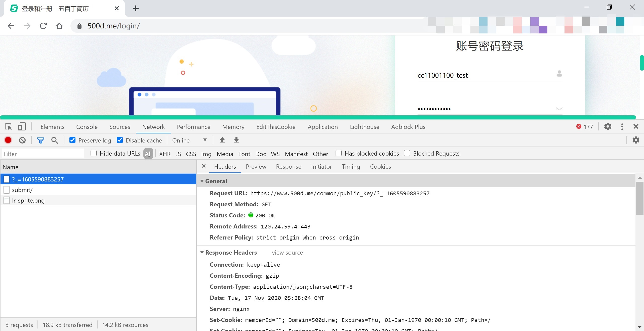Filter requests by WS
The image size is (644, 331).
pyautogui.click(x=275, y=154)
